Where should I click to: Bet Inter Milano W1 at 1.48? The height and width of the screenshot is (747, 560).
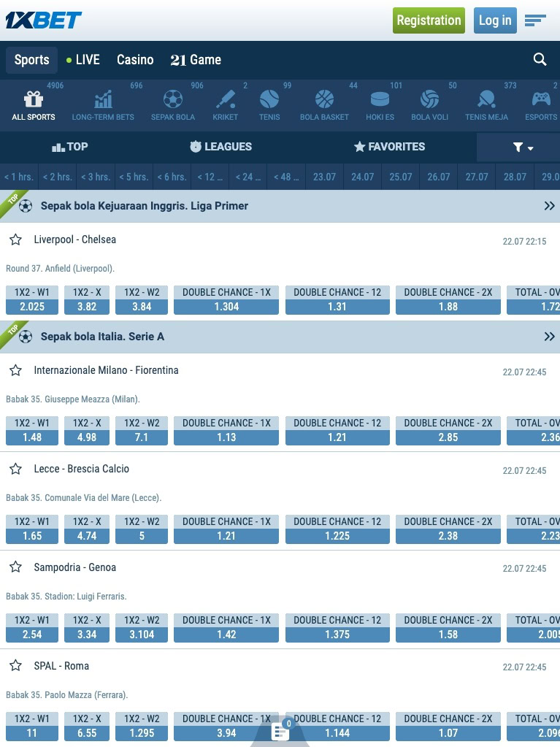32,431
